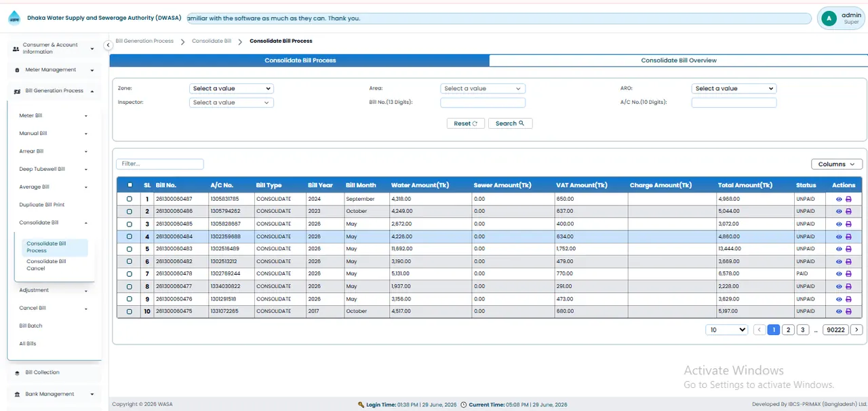Click the Reset button
Screen dimensions: 868x411
coord(466,123)
